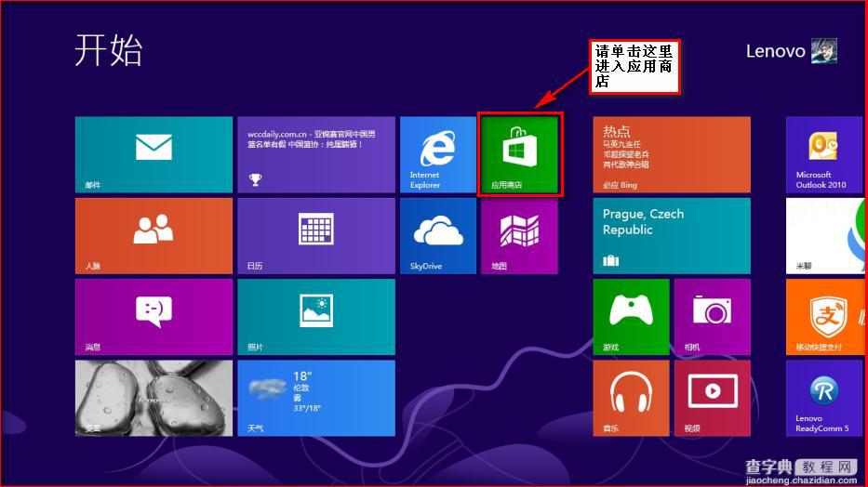Open the Mail (邮件) tile

154,155
